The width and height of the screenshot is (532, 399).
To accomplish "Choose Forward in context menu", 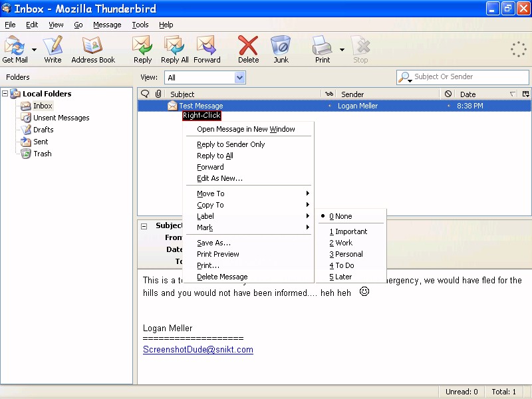I will [x=248, y=167].
